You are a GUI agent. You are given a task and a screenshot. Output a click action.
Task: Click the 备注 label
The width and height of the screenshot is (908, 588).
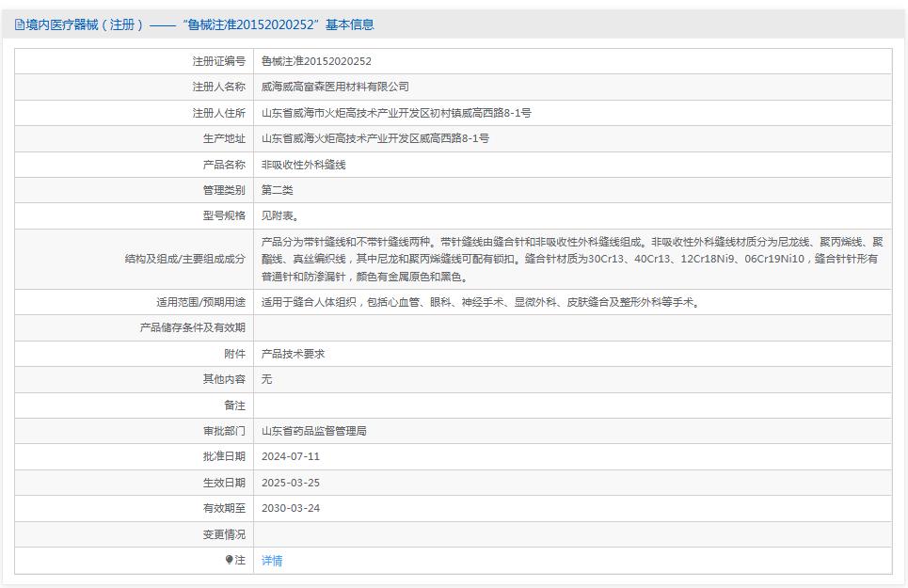pos(234,405)
